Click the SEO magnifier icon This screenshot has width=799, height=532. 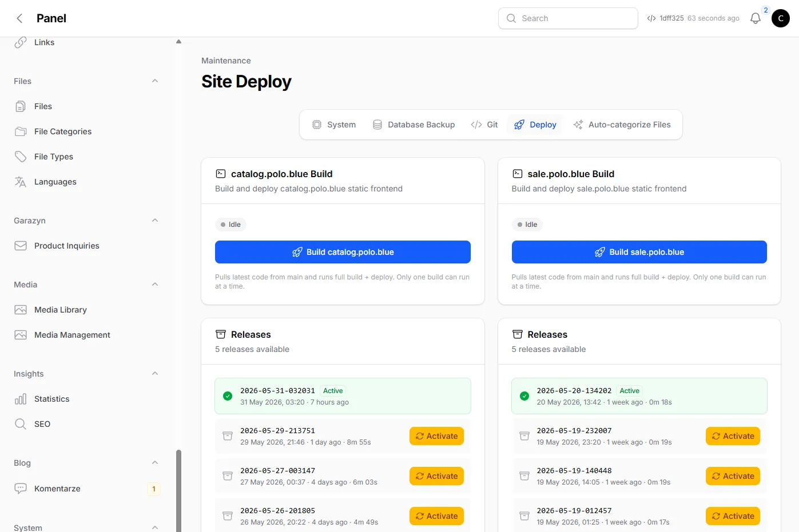click(21, 424)
